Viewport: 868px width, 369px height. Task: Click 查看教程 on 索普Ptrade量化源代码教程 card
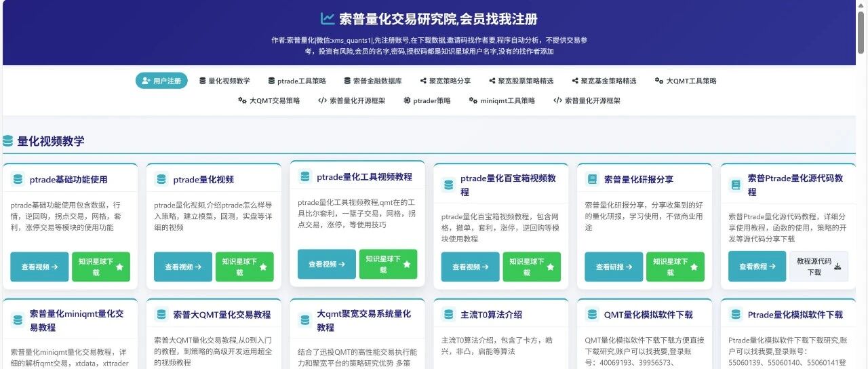[x=757, y=267]
